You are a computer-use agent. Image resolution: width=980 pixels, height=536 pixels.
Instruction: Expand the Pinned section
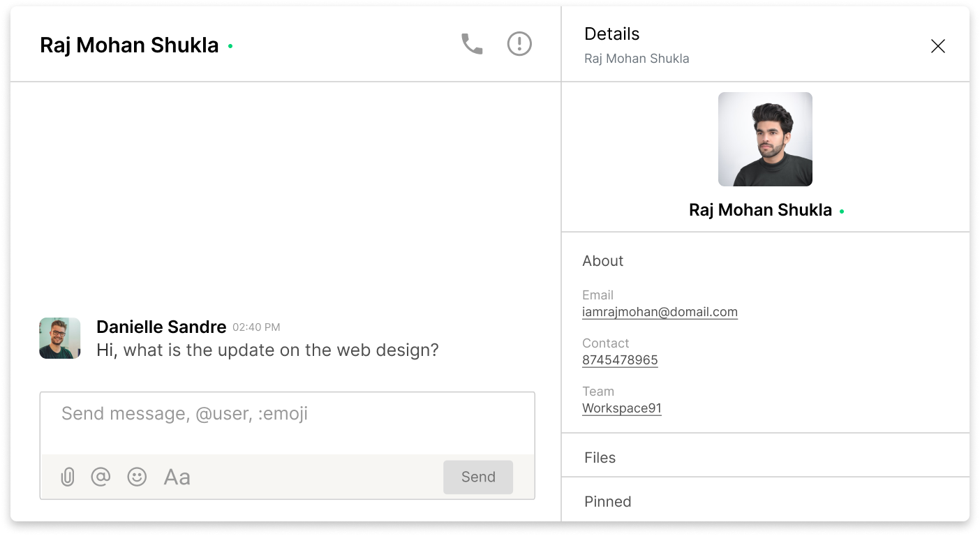(766, 501)
